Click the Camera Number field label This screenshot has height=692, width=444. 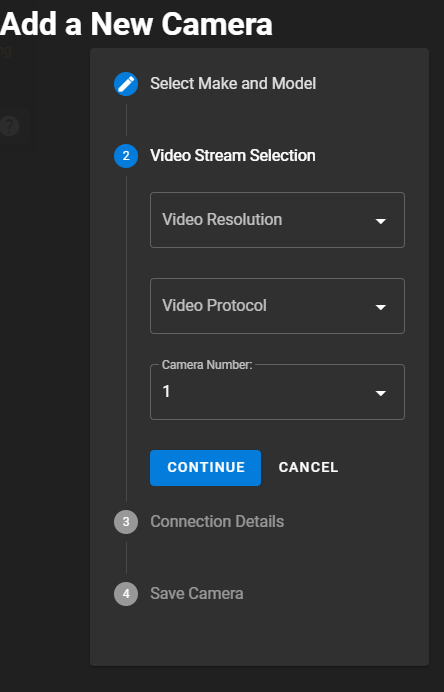[207, 365]
